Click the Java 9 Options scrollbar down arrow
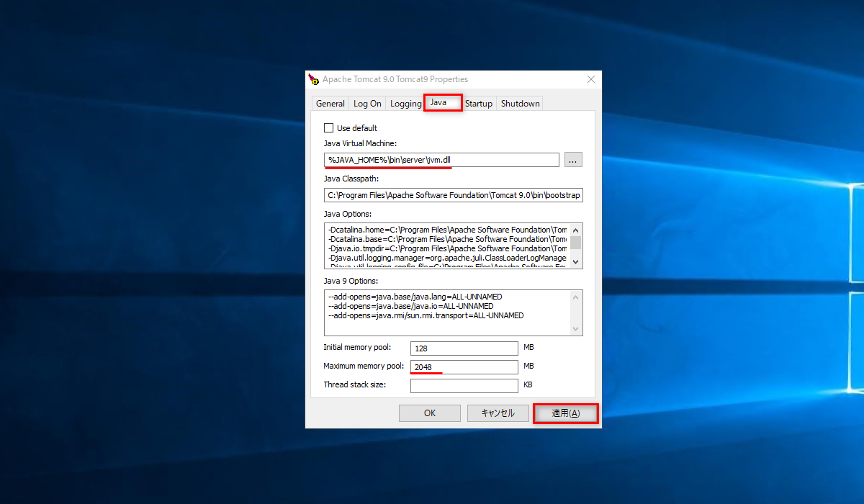The width and height of the screenshot is (864, 504). (576, 329)
